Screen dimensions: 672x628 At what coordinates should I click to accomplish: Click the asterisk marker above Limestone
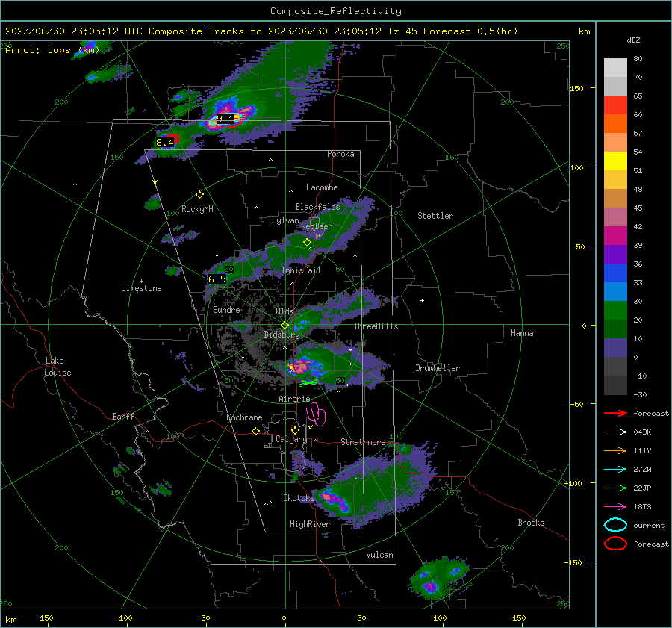(x=141, y=282)
